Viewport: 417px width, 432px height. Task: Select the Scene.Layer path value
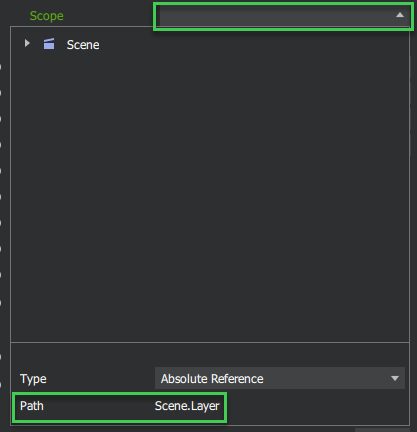pos(187,406)
